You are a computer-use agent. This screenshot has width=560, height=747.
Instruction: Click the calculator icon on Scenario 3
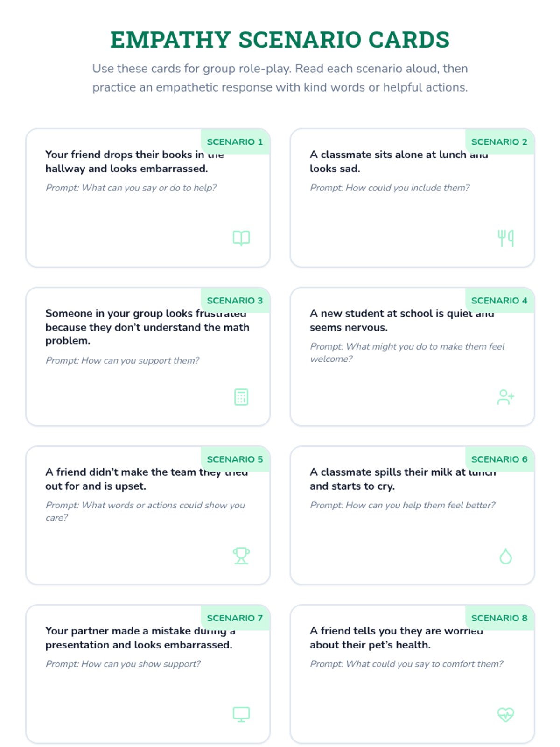(241, 397)
